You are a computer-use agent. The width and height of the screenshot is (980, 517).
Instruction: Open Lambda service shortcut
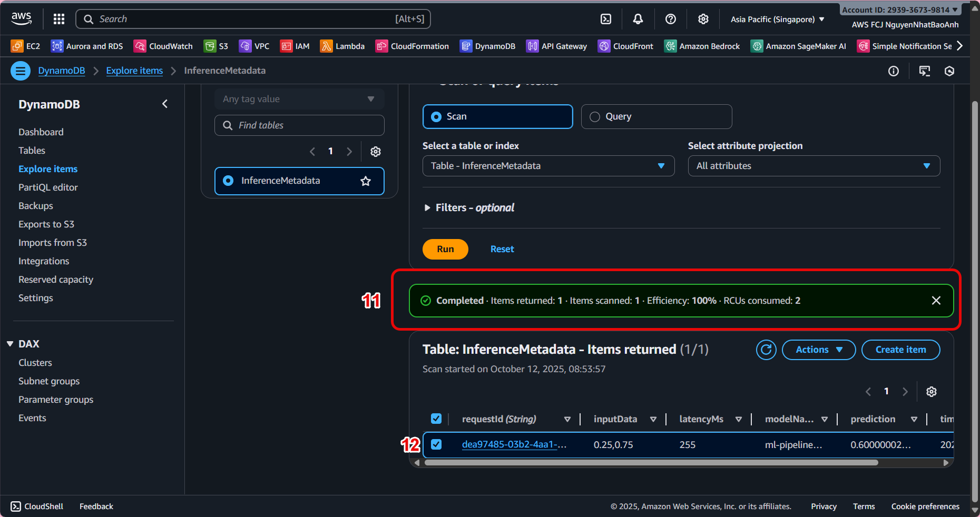click(342, 46)
